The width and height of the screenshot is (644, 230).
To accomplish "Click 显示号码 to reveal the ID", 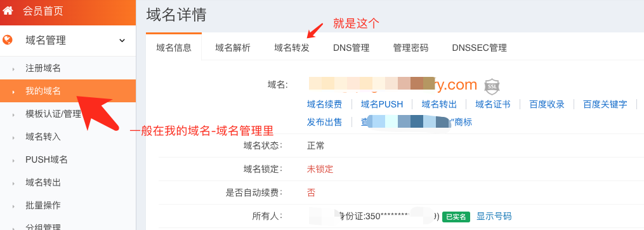I will pos(494,216).
